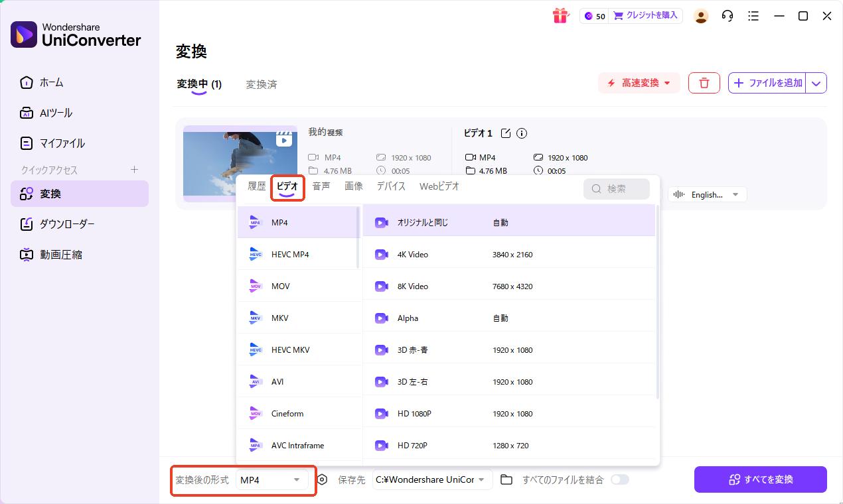Add クイックアクセス item with the plus icon
The width and height of the screenshot is (843, 504).
coord(134,170)
